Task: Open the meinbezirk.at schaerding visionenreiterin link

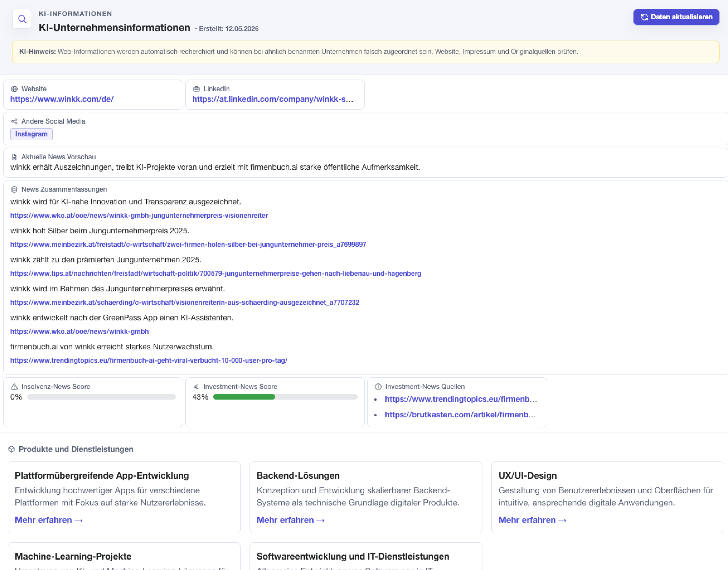Action: point(185,303)
